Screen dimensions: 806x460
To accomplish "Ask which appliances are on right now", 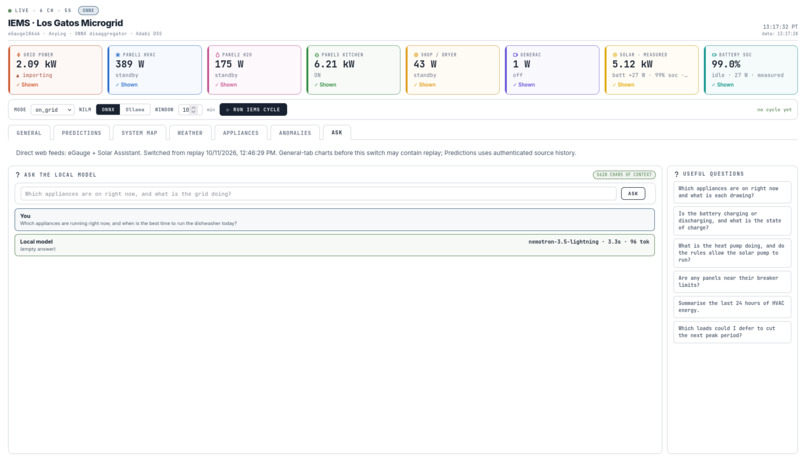I will pos(732,192).
